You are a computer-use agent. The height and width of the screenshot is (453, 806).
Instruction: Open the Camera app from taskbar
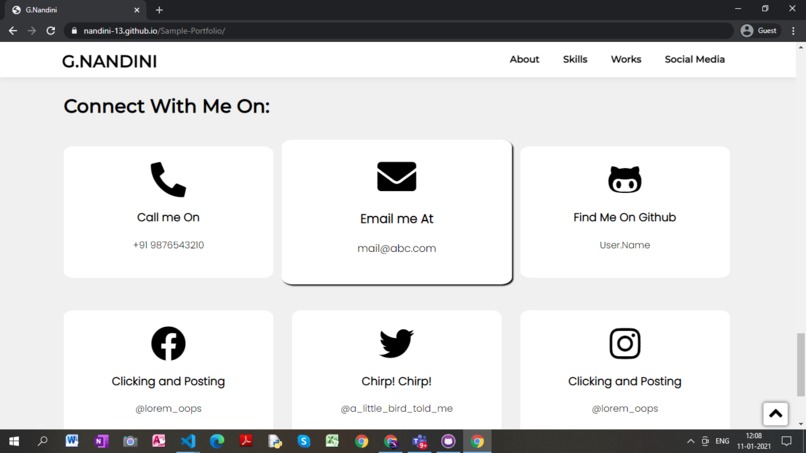(130, 441)
